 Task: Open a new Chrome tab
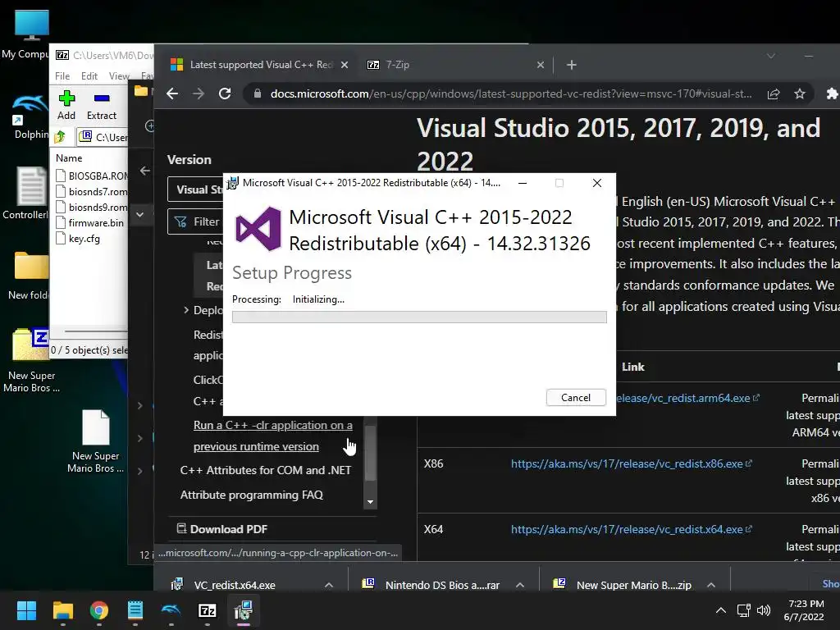tap(572, 65)
